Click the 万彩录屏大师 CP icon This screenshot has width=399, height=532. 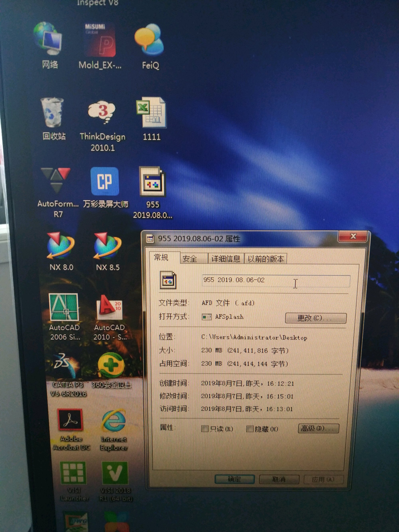(x=105, y=181)
